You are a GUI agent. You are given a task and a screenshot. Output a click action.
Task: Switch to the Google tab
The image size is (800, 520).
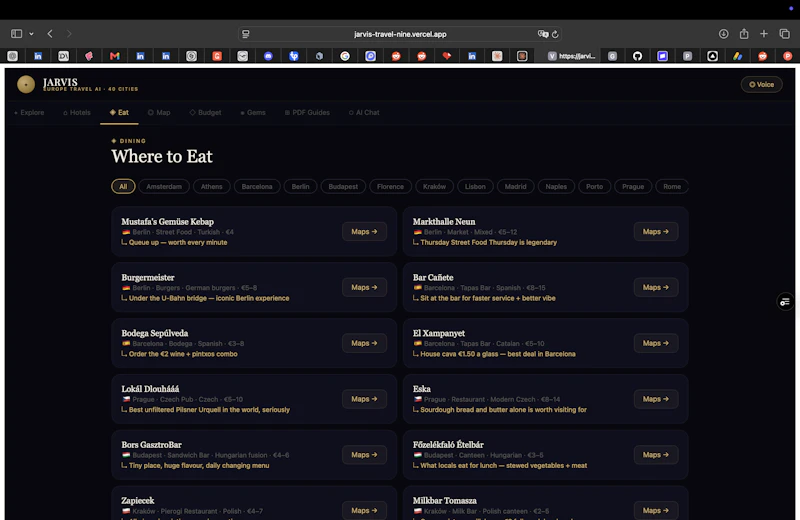coord(345,56)
